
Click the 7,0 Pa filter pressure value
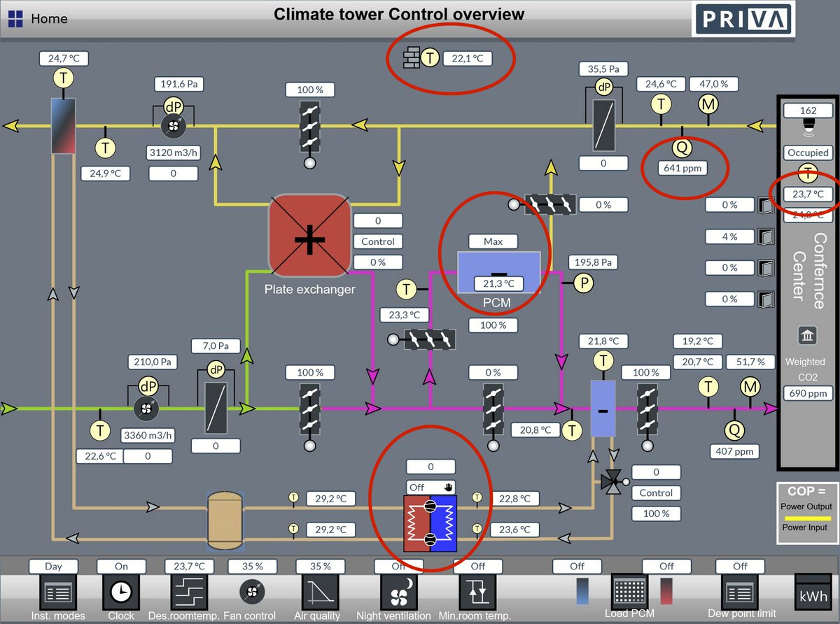[216, 346]
